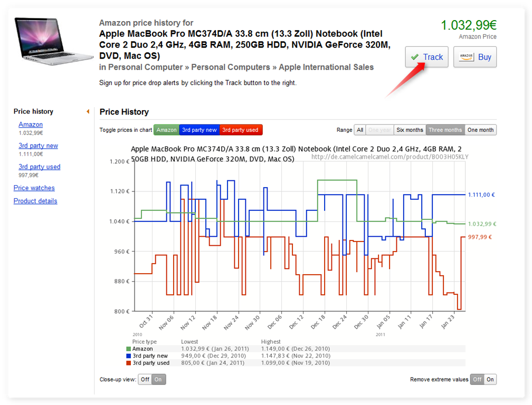Click Amazon highest price 1.149,00 € (Dec 26, 2010)
The image size is (532, 405).
point(295,349)
